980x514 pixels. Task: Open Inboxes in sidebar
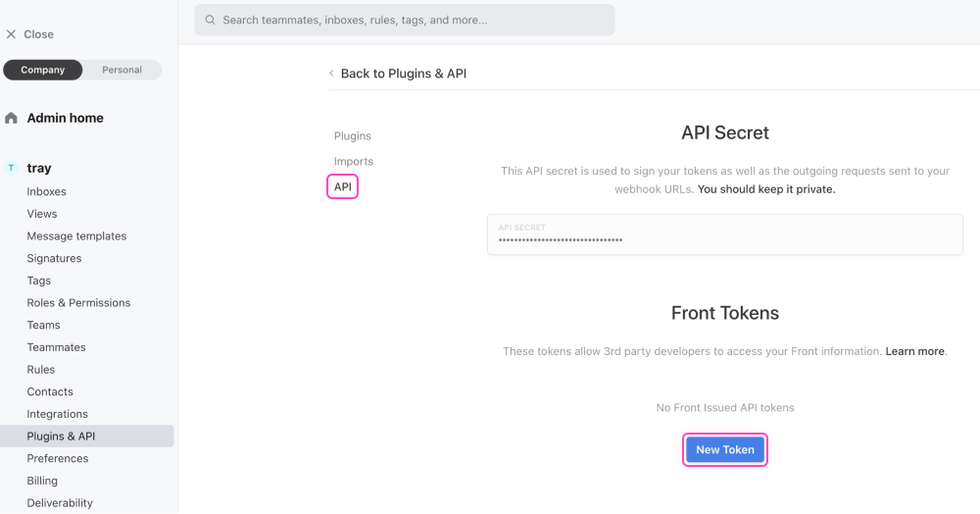pyautogui.click(x=47, y=191)
